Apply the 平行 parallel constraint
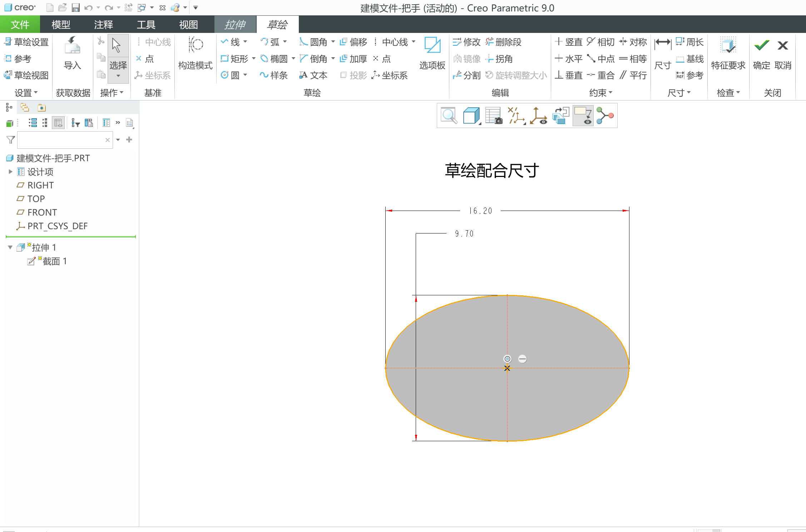Viewport: 806px width, 532px height. tap(633, 75)
